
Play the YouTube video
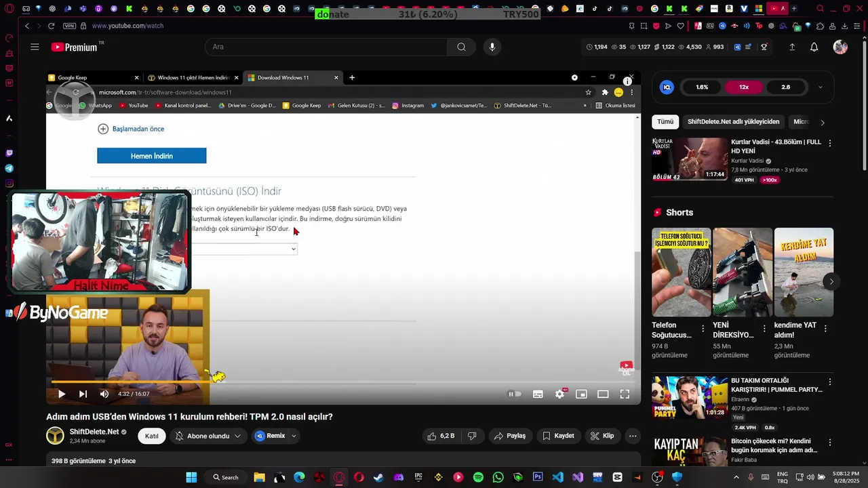[x=61, y=394]
